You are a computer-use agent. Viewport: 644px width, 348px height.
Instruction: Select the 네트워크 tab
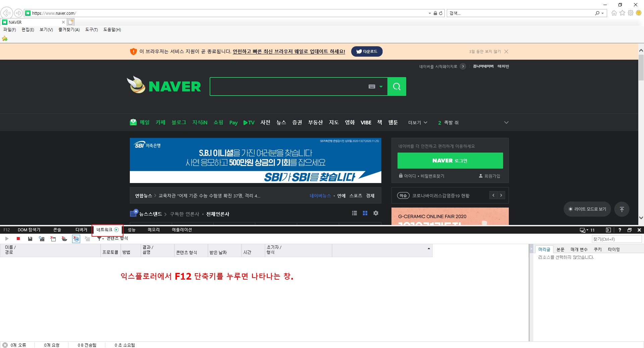(x=107, y=230)
